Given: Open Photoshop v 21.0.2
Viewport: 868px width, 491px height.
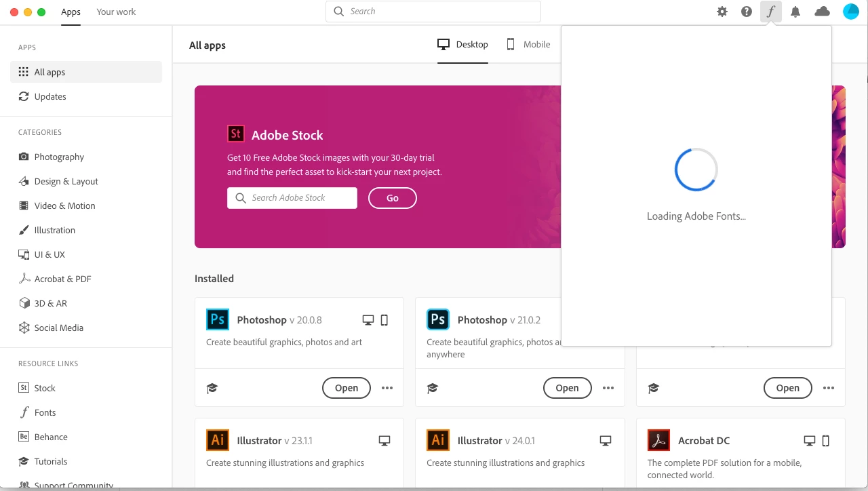Looking at the screenshot, I should (568, 388).
